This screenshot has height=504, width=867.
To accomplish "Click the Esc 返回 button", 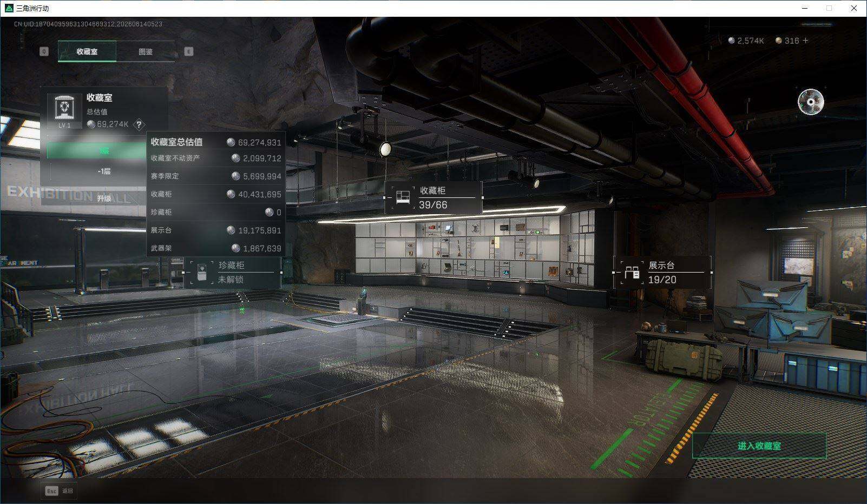I will tap(59, 490).
